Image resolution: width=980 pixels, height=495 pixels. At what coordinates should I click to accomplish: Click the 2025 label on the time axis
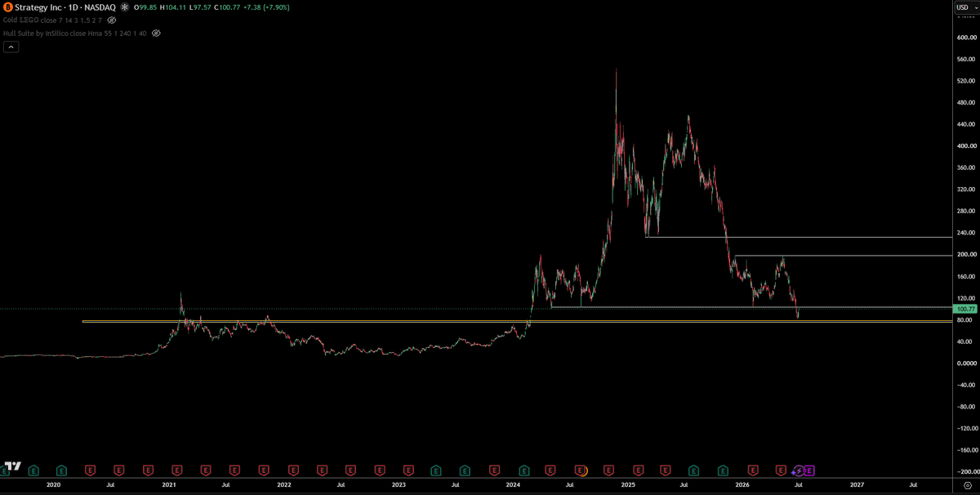point(628,484)
